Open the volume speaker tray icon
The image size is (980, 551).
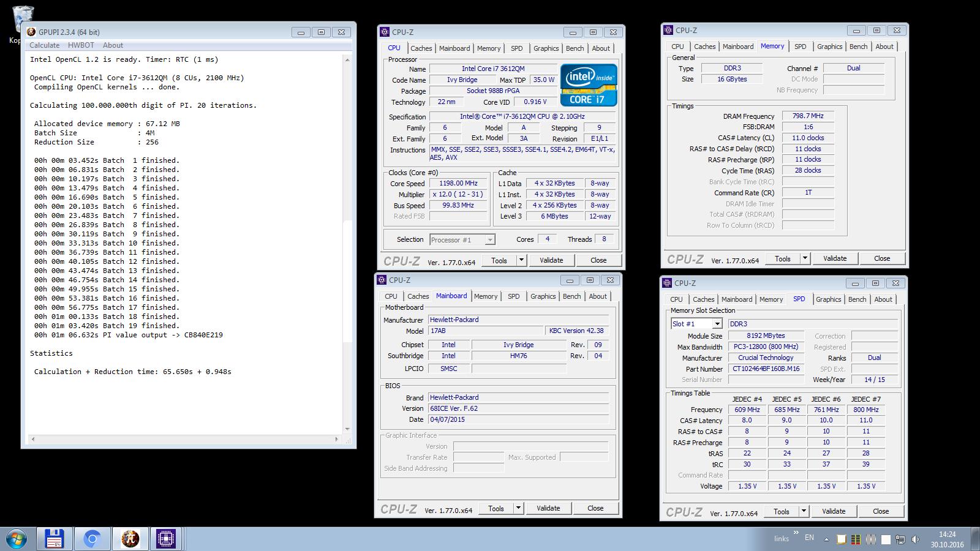coord(915,539)
